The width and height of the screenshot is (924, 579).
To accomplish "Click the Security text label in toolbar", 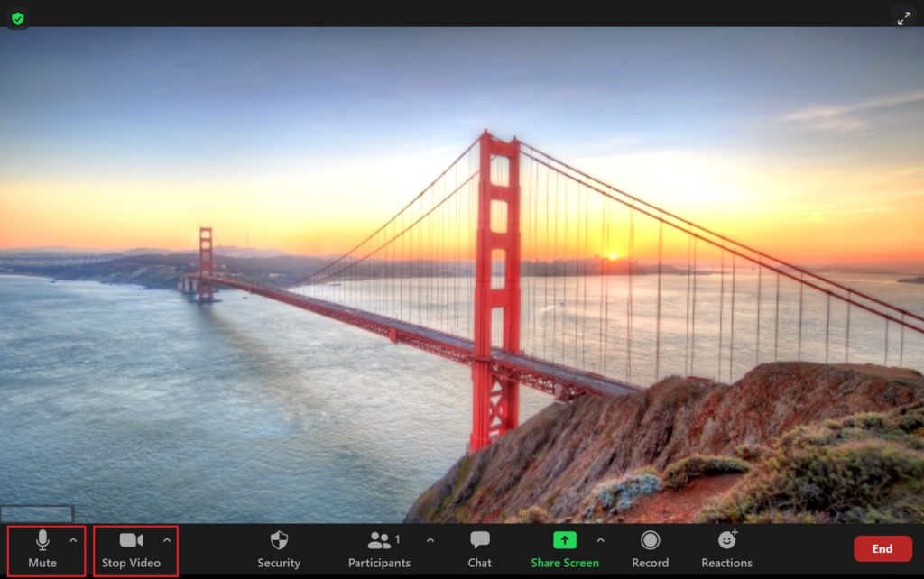I will (x=279, y=563).
